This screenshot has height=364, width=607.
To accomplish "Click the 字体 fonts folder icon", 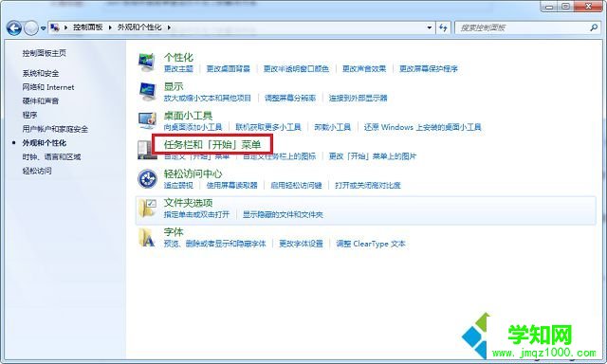I will [x=147, y=238].
